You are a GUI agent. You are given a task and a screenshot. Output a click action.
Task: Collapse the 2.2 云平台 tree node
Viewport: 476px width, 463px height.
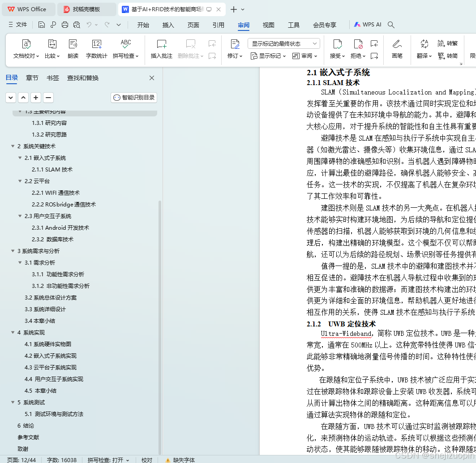point(20,181)
